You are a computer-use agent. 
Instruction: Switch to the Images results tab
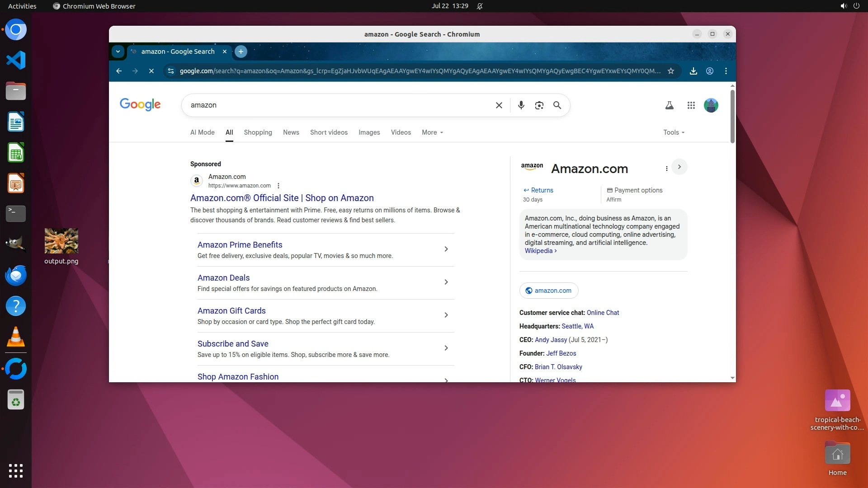pyautogui.click(x=369, y=132)
